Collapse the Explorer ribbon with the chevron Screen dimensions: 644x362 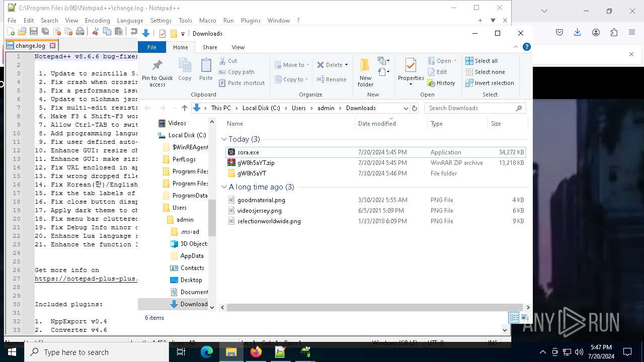click(x=515, y=47)
